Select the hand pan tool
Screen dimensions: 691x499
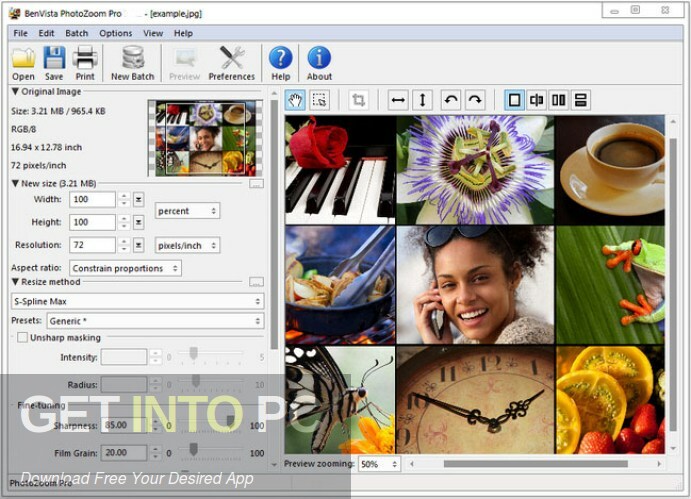click(295, 100)
